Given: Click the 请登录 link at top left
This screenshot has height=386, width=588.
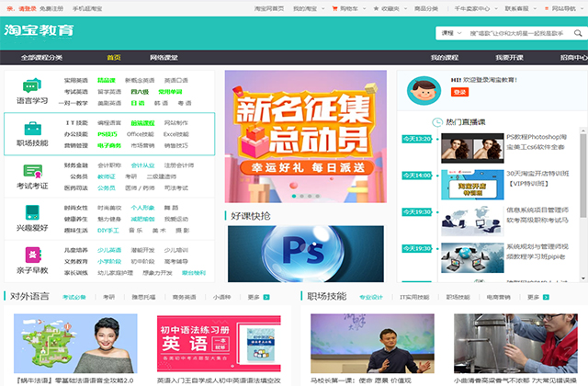Looking at the screenshot, I should [x=28, y=8].
